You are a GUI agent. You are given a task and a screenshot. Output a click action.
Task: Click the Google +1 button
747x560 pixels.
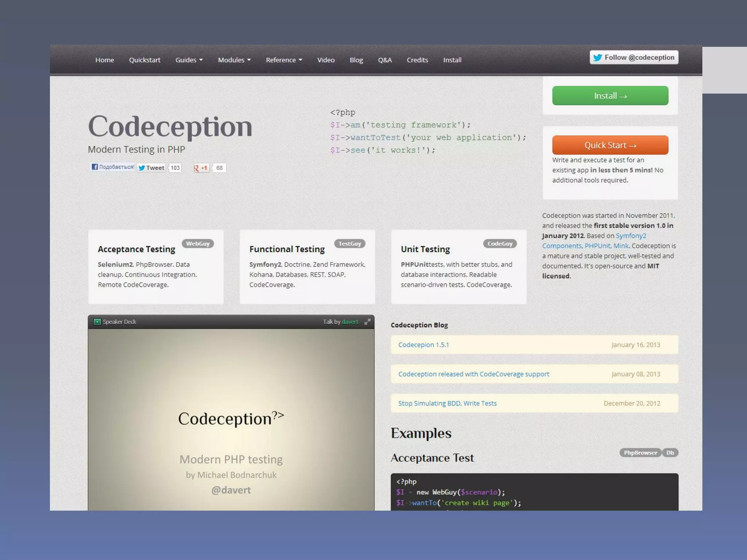pyautogui.click(x=201, y=168)
